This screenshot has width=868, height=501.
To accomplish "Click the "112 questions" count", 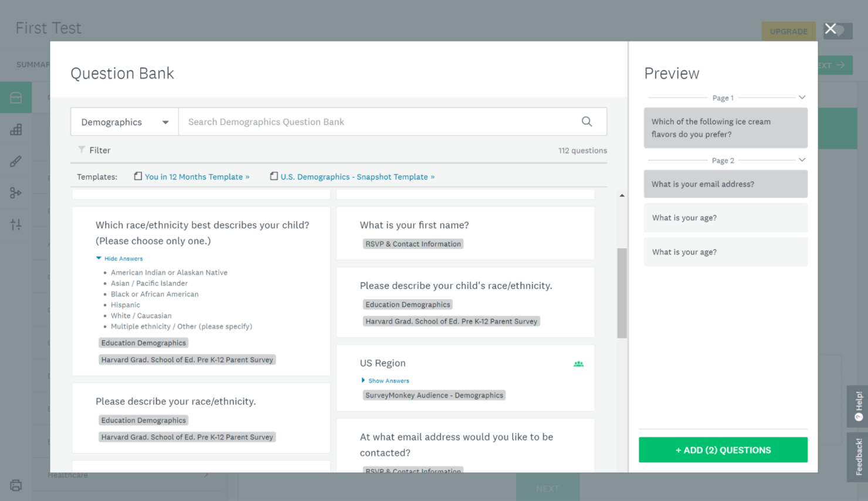I will click(x=582, y=150).
